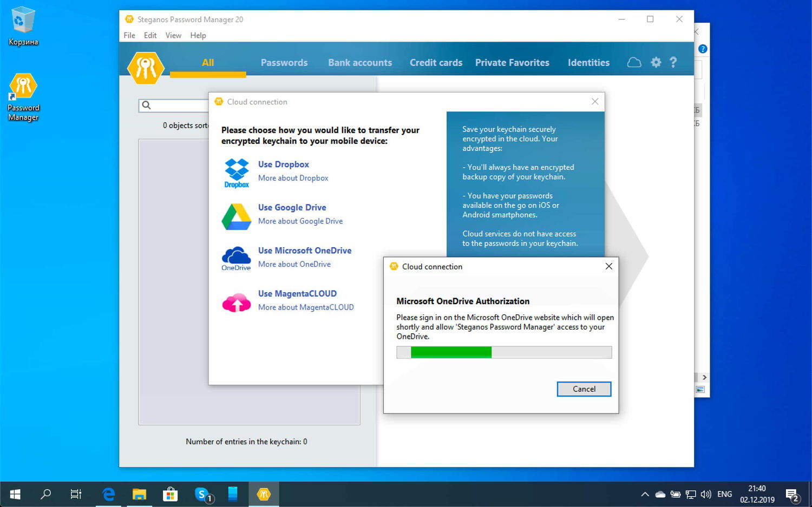Switch to the Private Favorites tab
Image resolution: width=812 pixels, height=507 pixels.
pos(512,63)
